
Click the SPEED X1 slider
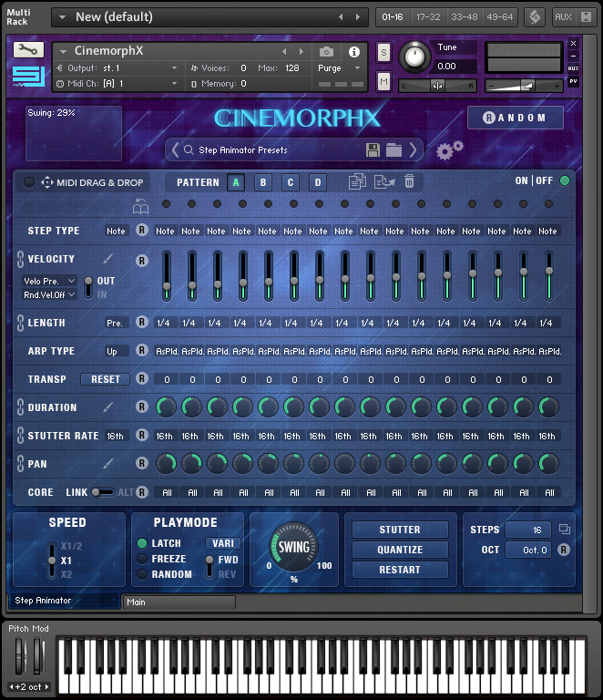pyautogui.click(x=52, y=561)
